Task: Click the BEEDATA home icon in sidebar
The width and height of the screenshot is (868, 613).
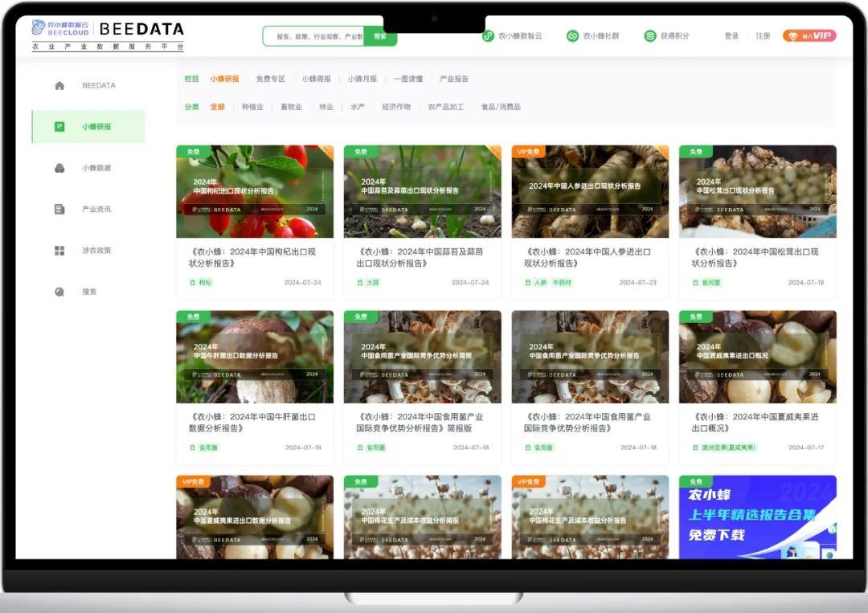Action: (59, 86)
